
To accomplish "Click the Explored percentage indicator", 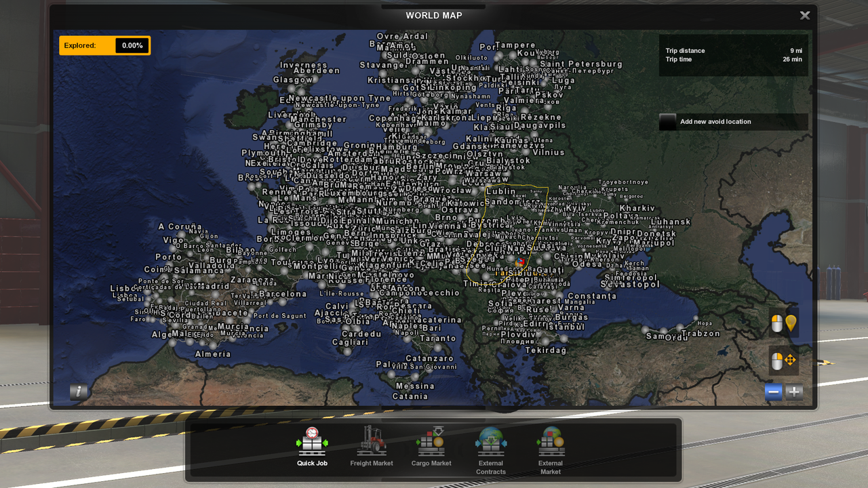I will pyautogui.click(x=104, y=45).
